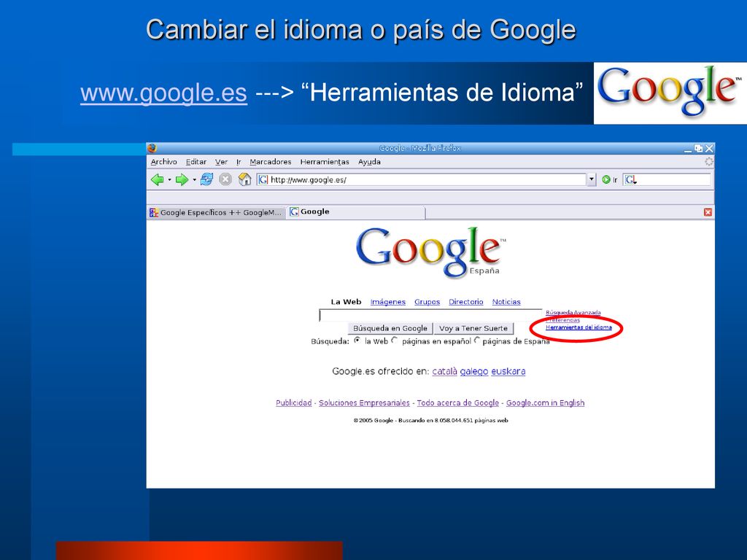Click the large Google logo on the slide

(x=670, y=93)
